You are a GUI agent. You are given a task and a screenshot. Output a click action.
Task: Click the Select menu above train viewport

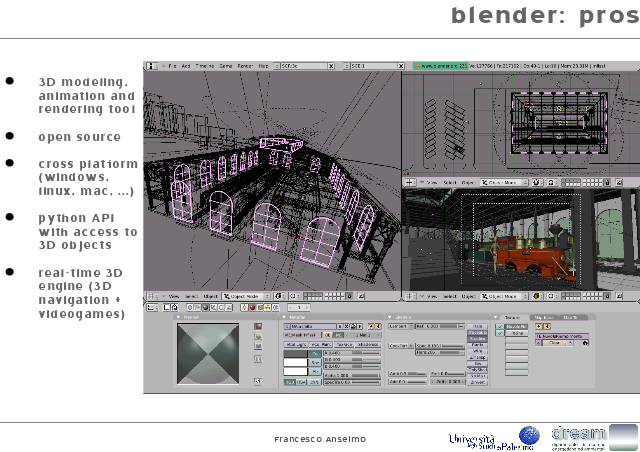point(451,183)
